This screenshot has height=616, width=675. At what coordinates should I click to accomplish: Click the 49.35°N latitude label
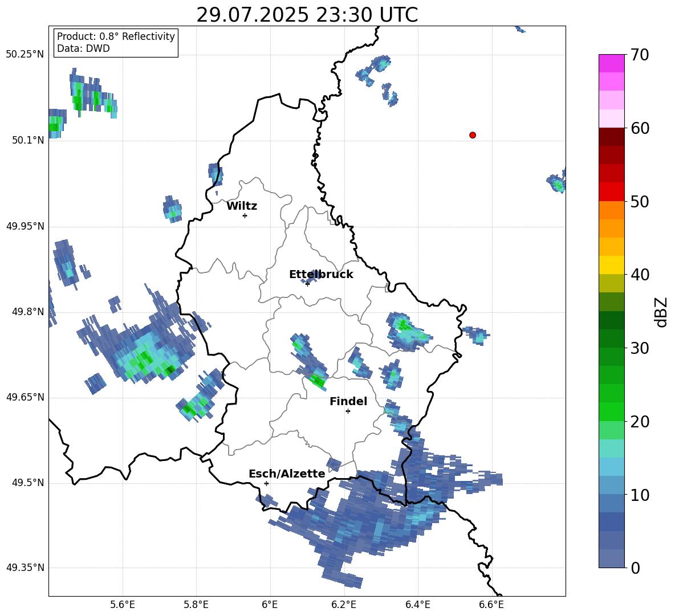point(25,568)
